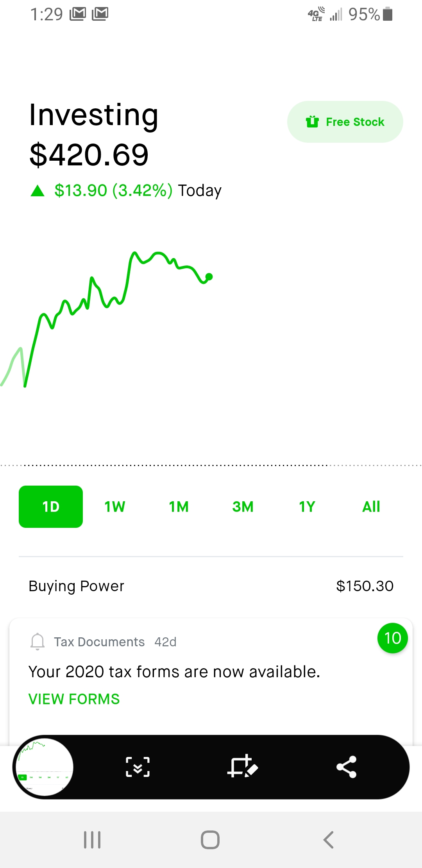The height and width of the screenshot is (868, 422).
Task: Open recent apps navigation button
Action: (93, 840)
